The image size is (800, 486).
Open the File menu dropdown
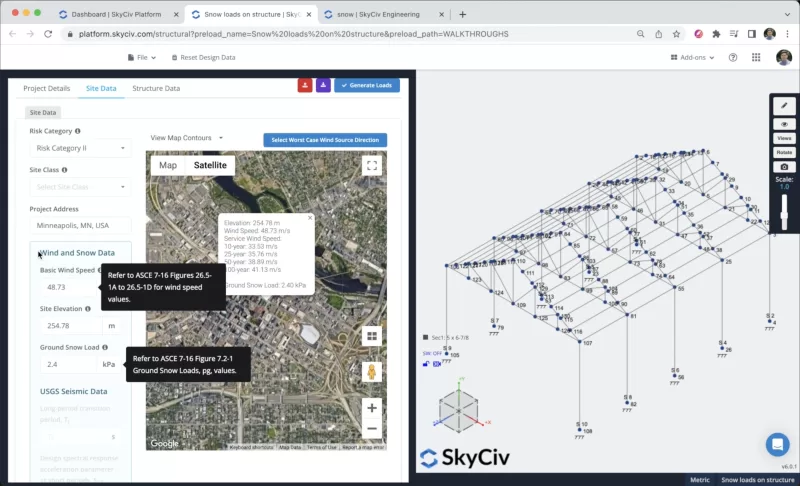tap(142, 58)
